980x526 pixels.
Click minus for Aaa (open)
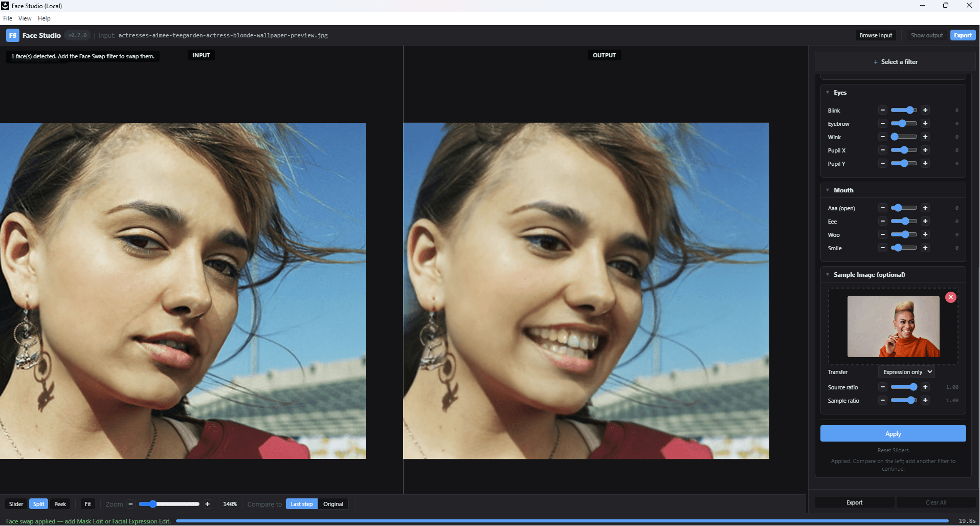882,208
